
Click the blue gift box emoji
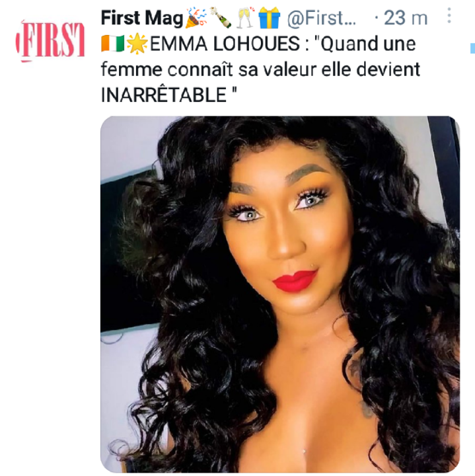point(270,18)
